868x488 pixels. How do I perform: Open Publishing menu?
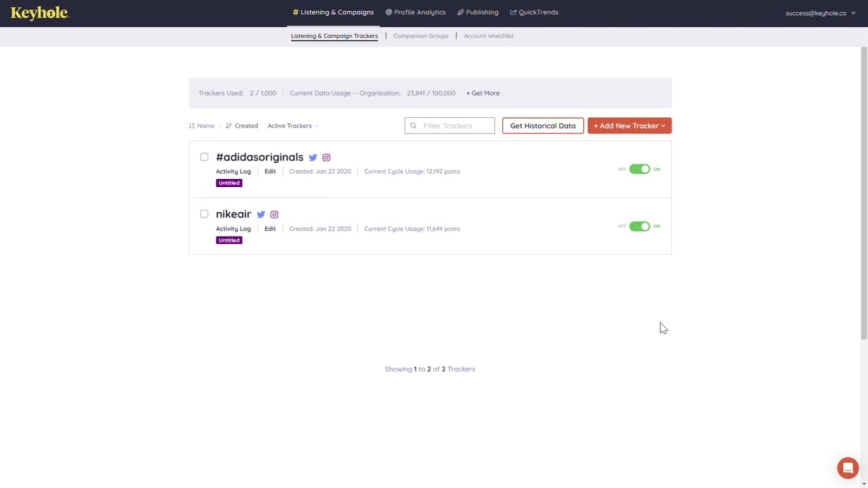click(x=478, y=12)
